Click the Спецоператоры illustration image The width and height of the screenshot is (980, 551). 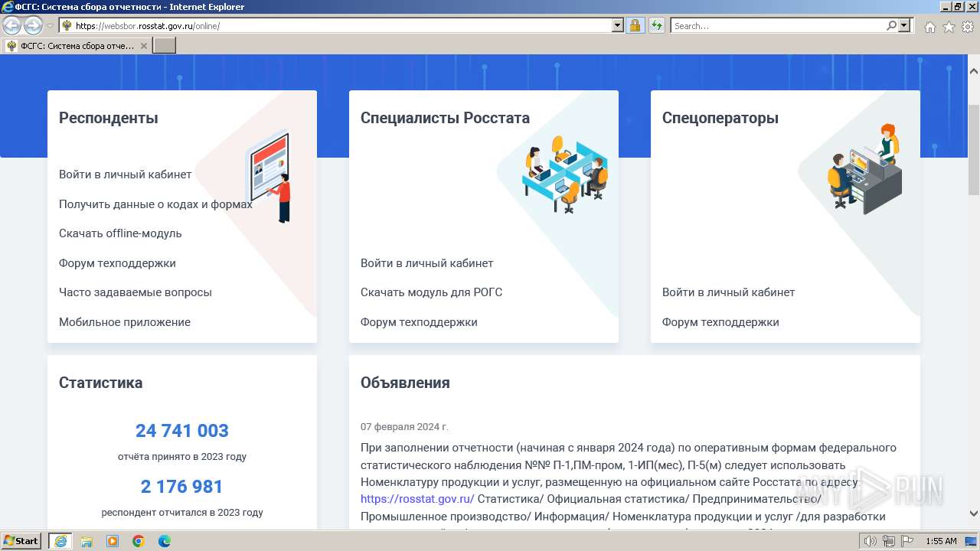pos(865,169)
